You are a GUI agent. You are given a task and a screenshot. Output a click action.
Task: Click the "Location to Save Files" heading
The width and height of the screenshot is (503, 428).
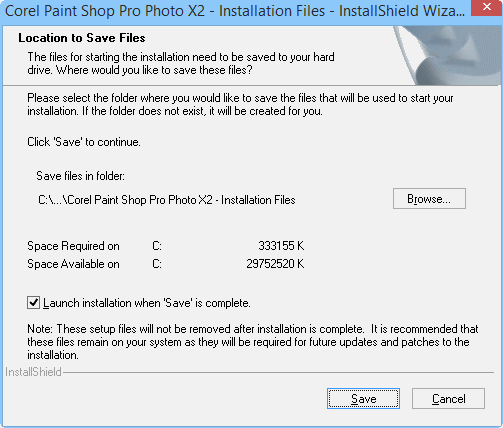click(82, 38)
